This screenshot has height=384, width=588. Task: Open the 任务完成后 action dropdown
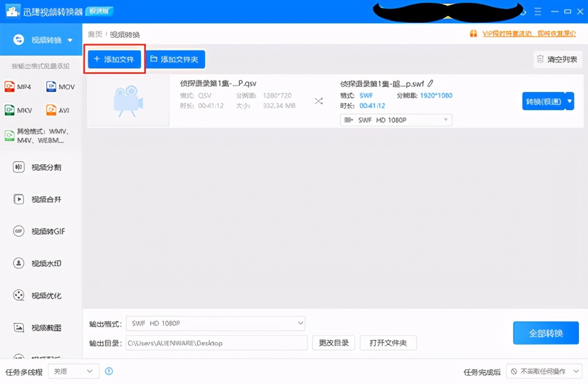544,371
